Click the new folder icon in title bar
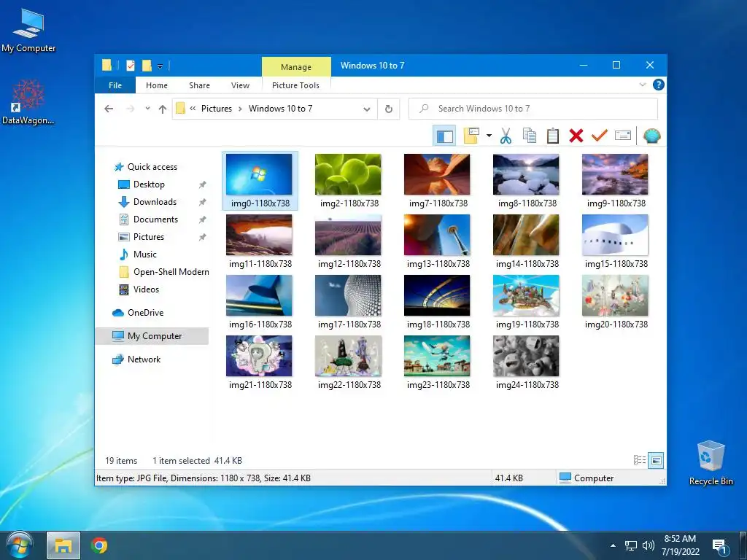Viewport: 747px width, 560px height. pyautogui.click(x=147, y=66)
